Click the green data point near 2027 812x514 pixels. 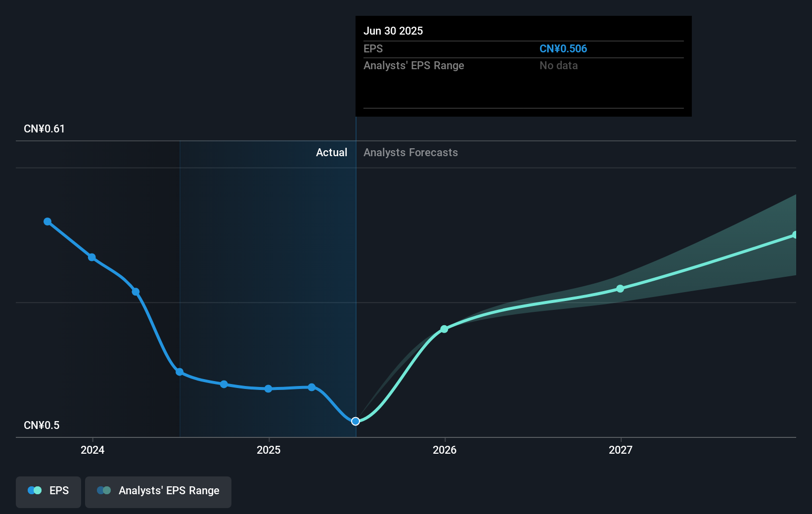pos(621,289)
